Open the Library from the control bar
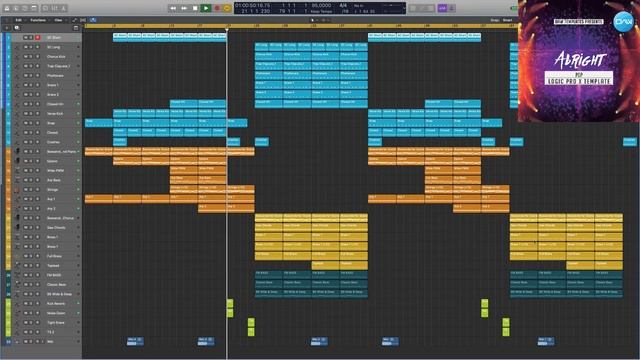This screenshot has height=360, width=640. [x=7, y=8]
